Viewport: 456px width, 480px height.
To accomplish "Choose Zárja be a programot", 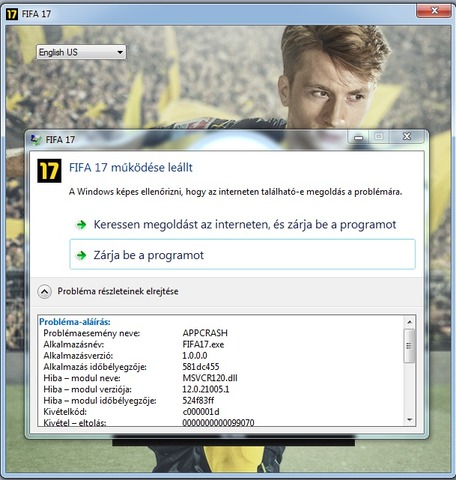I will click(x=242, y=254).
